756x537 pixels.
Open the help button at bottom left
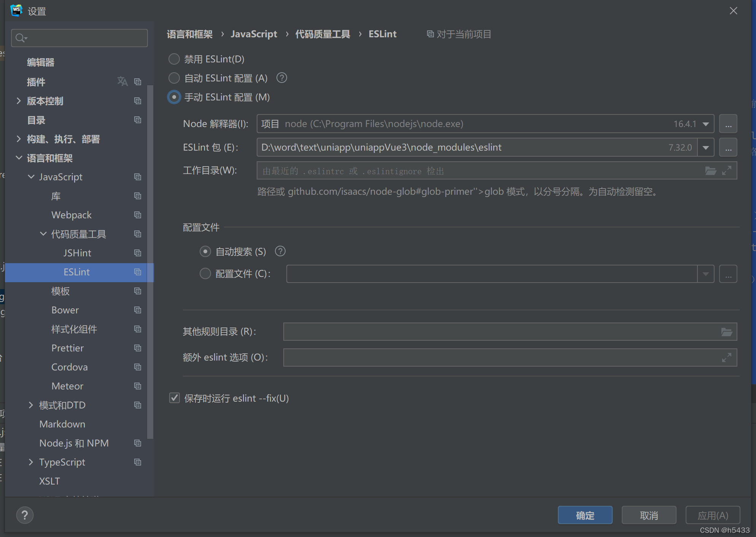coord(25,515)
